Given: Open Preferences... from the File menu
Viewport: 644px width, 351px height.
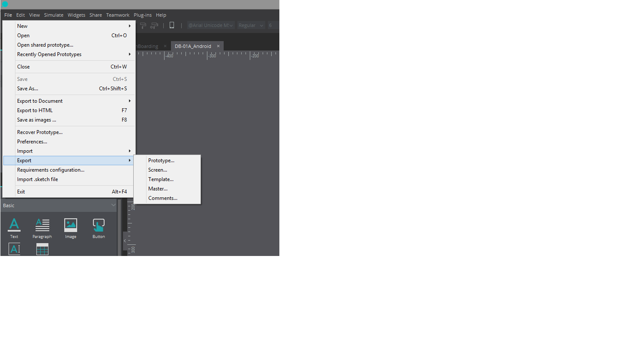Looking at the screenshot, I should (x=32, y=142).
